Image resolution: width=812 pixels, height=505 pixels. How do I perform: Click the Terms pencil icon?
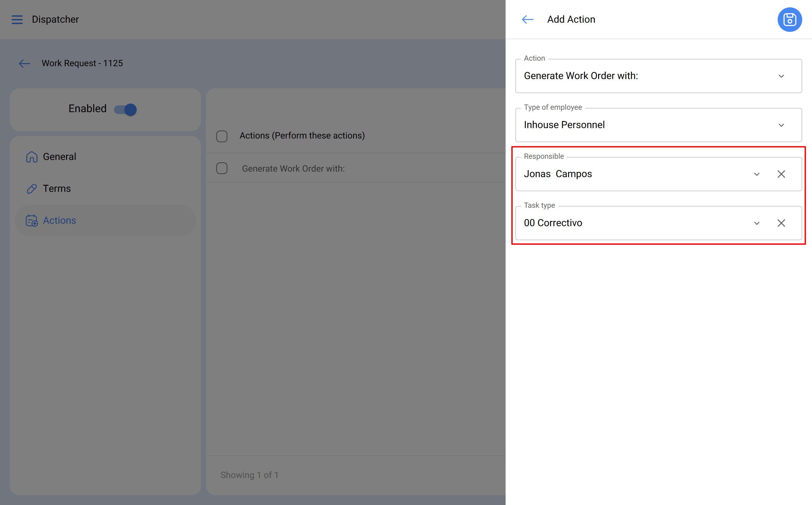click(32, 189)
